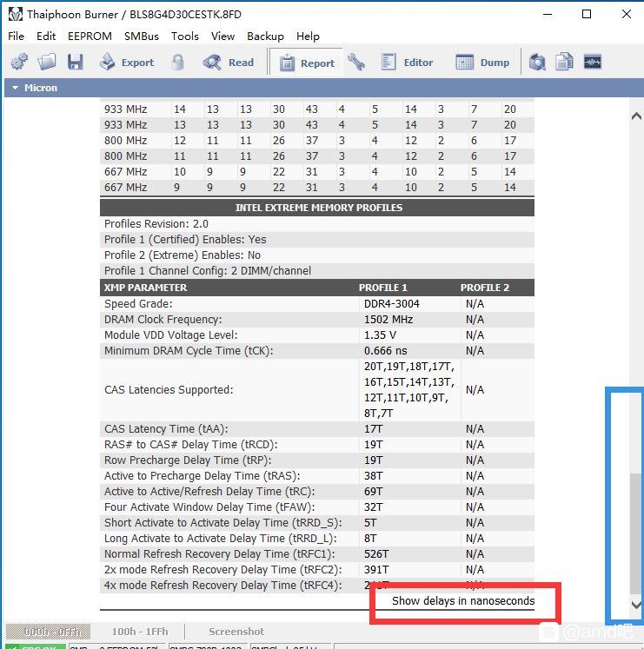The width and height of the screenshot is (644, 649).
Task: Click the 38T tRAS value
Action: [x=373, y=476]
